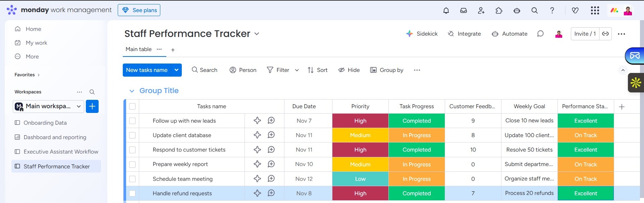Expand the New tasks name dropdown arrow
This screenshot has width=644, height=203.
176,70
